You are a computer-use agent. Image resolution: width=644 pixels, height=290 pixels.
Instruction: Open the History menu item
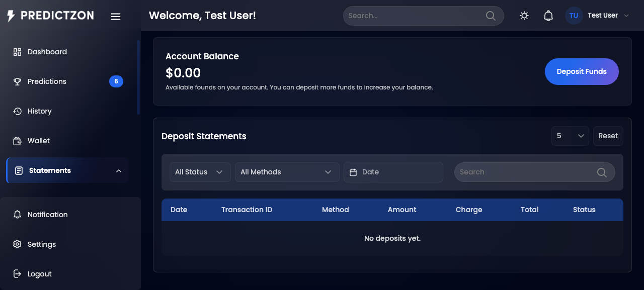click(67, 111)
